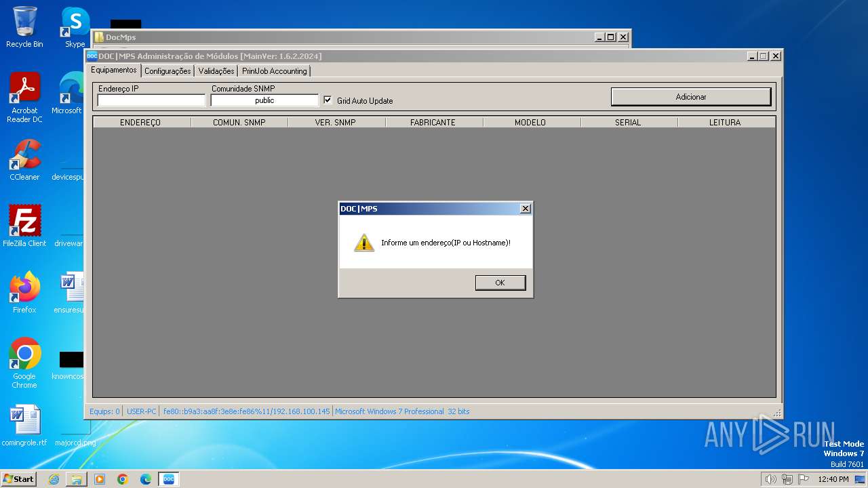Click the volume icon in system tray

(x=770, y=479)
